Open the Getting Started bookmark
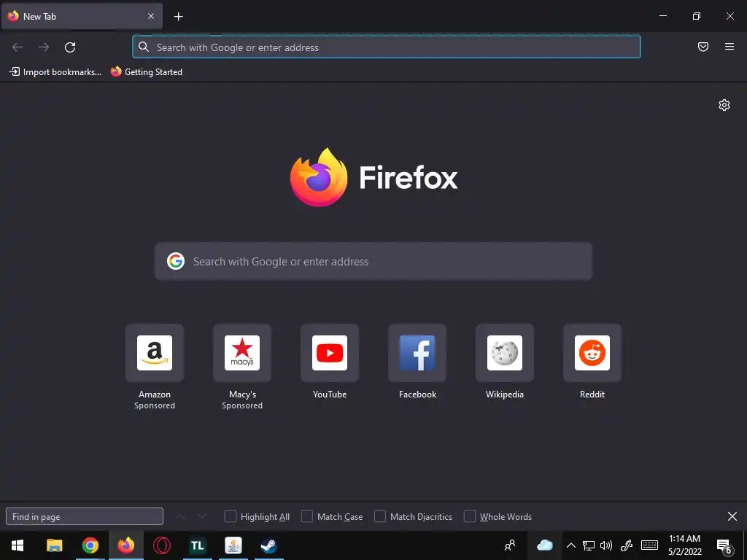The image size is (747, 560). 147,72
